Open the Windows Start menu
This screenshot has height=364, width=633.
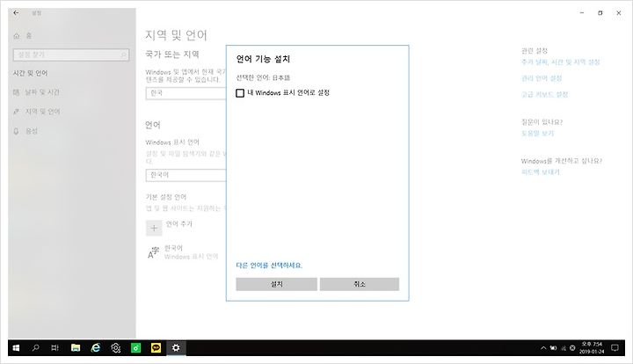(x=16, y=348)
